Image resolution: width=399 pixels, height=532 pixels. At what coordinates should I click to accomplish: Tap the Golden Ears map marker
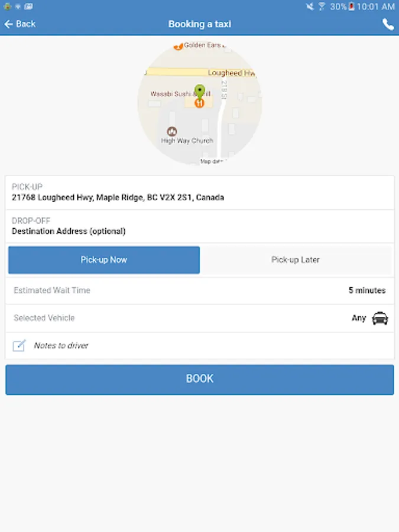(178, 46)
